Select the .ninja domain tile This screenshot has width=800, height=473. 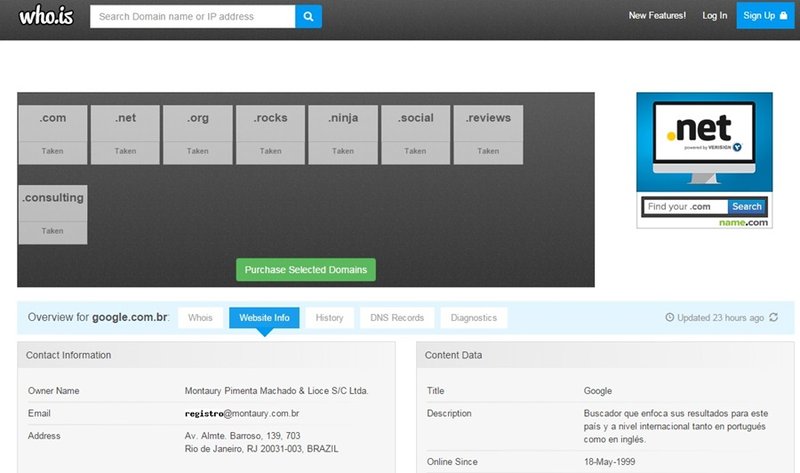343,135
